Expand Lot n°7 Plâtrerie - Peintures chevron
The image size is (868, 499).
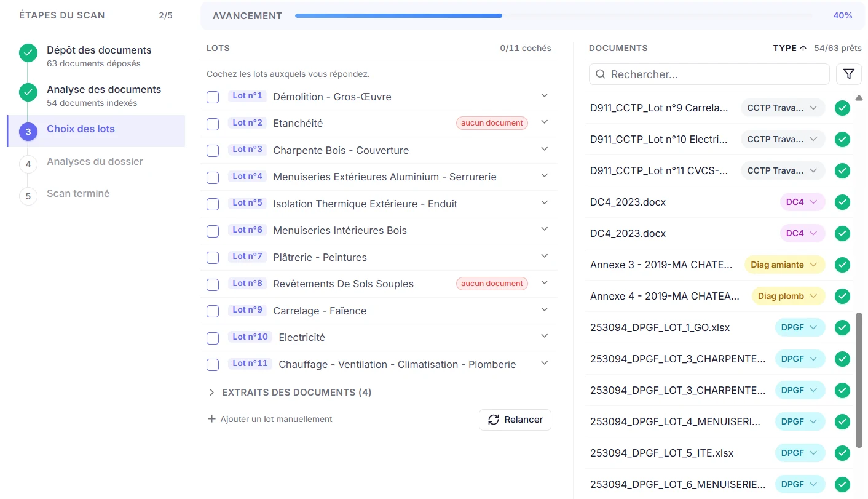click(x=544, y=256)
